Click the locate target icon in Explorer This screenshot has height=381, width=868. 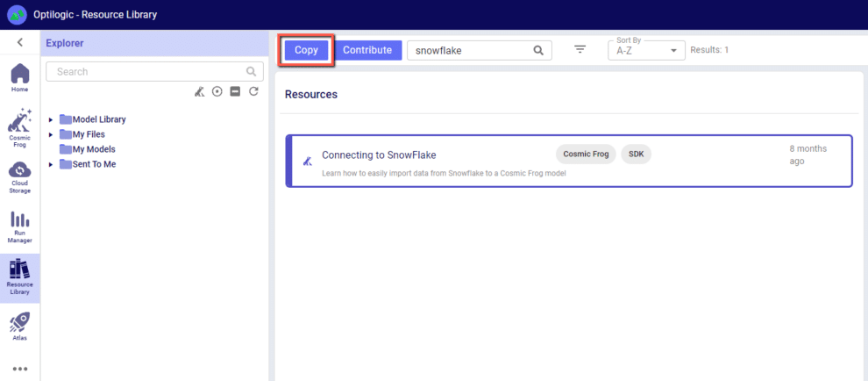(x=217, y=92)
